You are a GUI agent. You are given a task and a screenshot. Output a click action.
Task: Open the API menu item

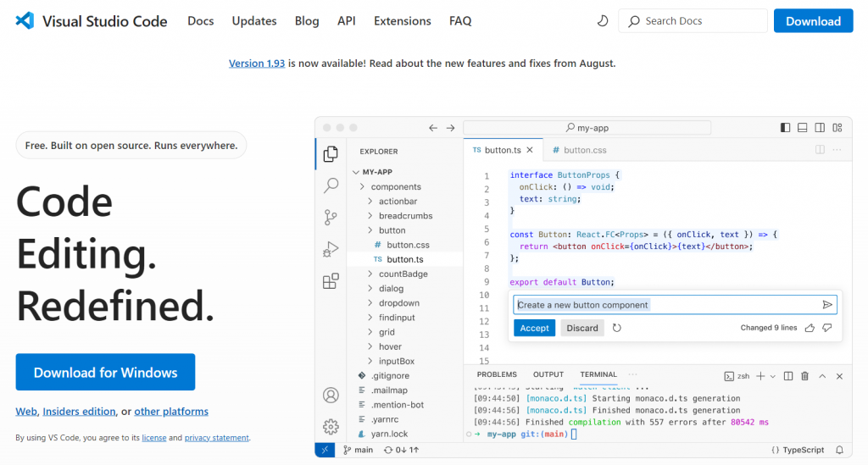(x=347, y=21)
